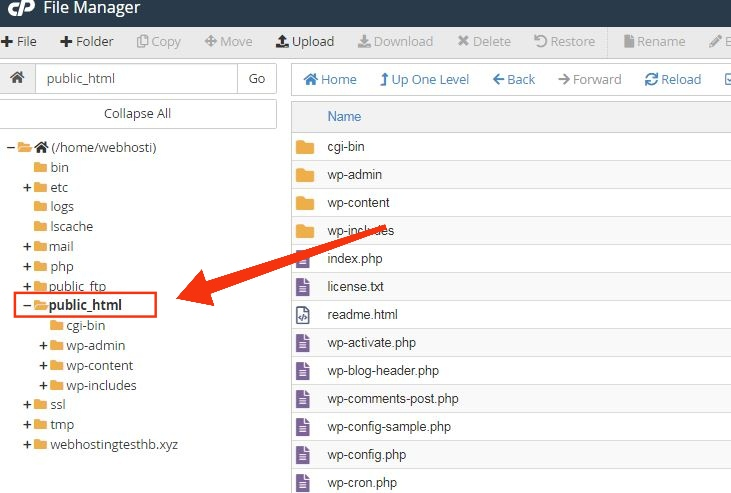Expand the wp-content tree folder
The width and height of the screenshot is (731, 493).
pos(43,365)
